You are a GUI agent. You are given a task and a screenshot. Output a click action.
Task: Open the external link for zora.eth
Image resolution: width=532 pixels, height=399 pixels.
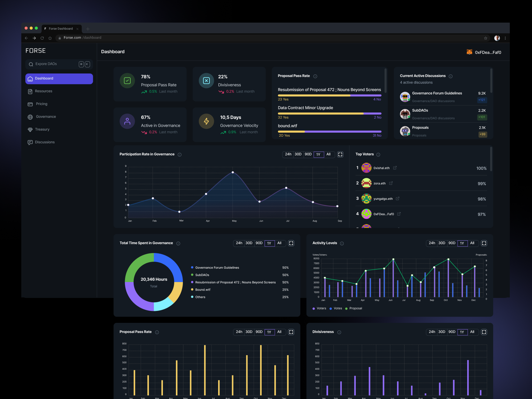391,183
